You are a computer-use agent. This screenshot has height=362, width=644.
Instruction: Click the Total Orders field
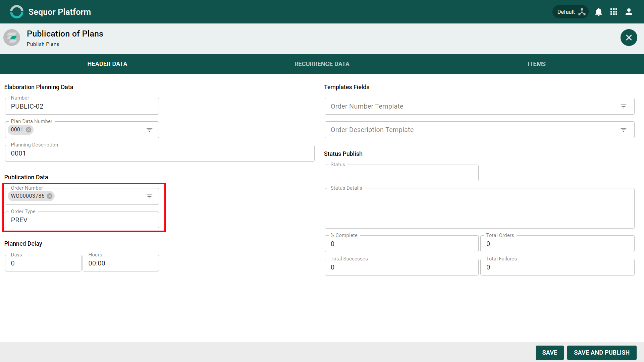557,244
